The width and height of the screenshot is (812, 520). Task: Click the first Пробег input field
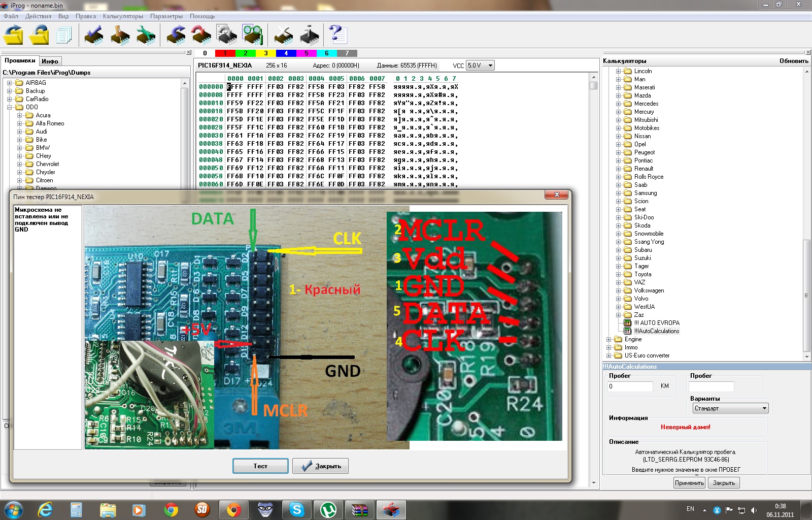tap(630, 386)
